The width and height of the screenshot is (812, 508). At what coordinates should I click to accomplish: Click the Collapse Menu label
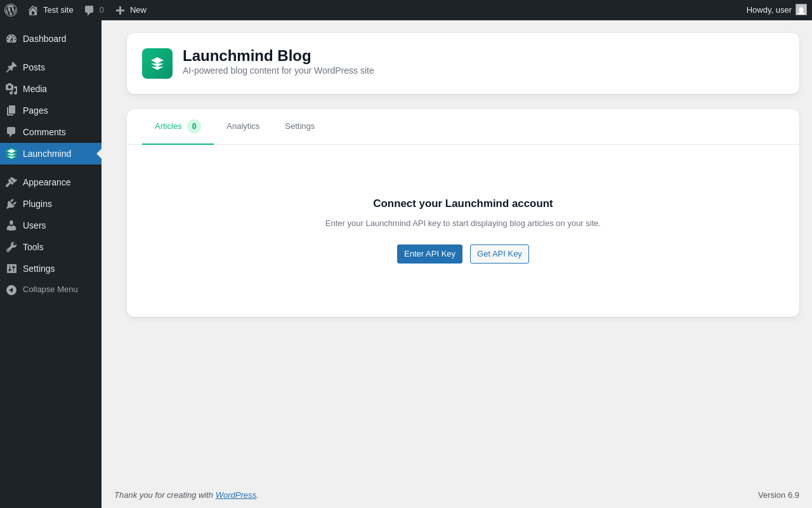pos(50,290)
